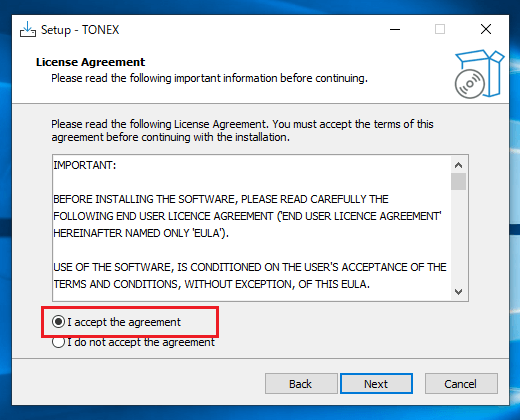520x420 pixels.
Task: Select the "I accept the agreement" option
Action: tap(116, 322)
